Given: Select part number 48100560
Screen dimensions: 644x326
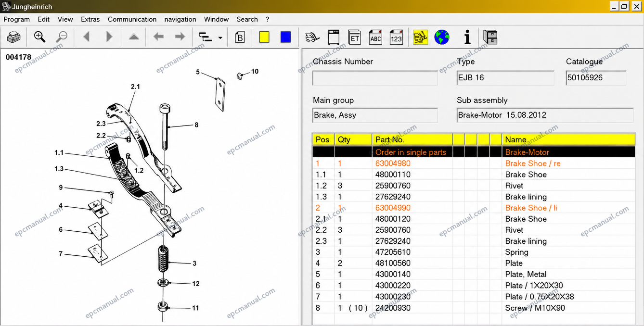Looking at the screenshot, I should pyautogui.click(x=393, y=263).
